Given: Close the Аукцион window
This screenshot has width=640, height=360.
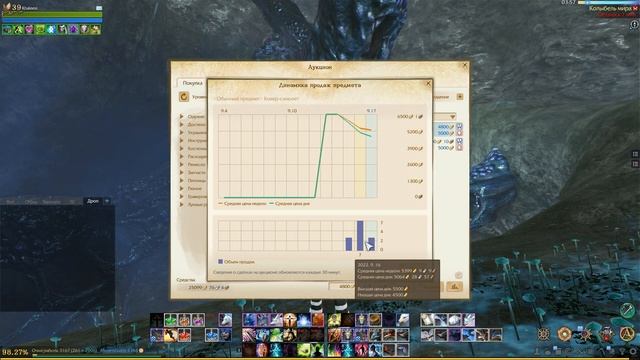Looking at the screenshot, I should [464, 65].
